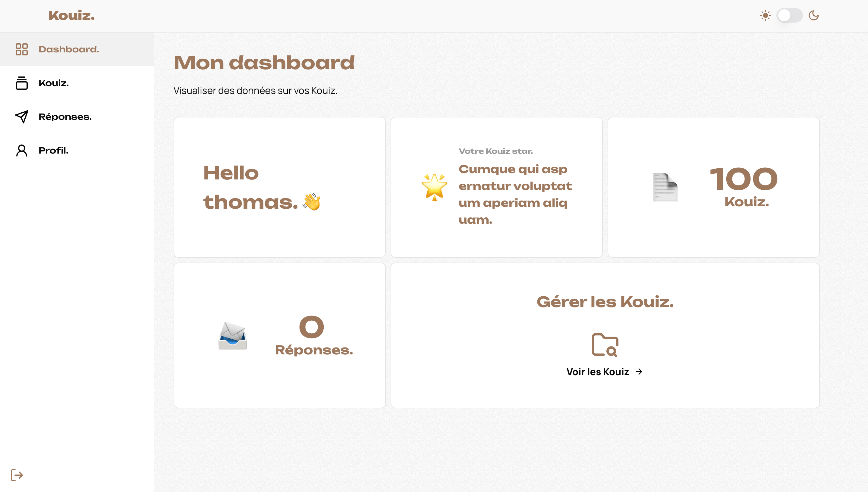Click the document icon beside 100 Kouiz

(x=665, y=187)
